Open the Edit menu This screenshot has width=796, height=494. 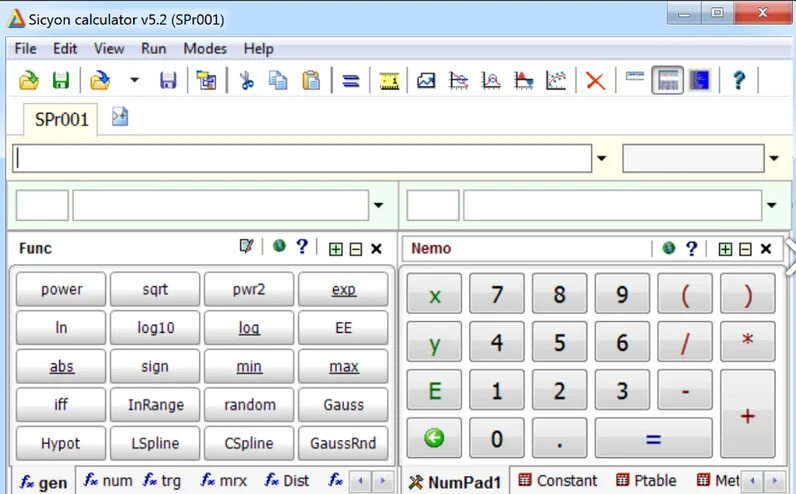tap(65, 49)
